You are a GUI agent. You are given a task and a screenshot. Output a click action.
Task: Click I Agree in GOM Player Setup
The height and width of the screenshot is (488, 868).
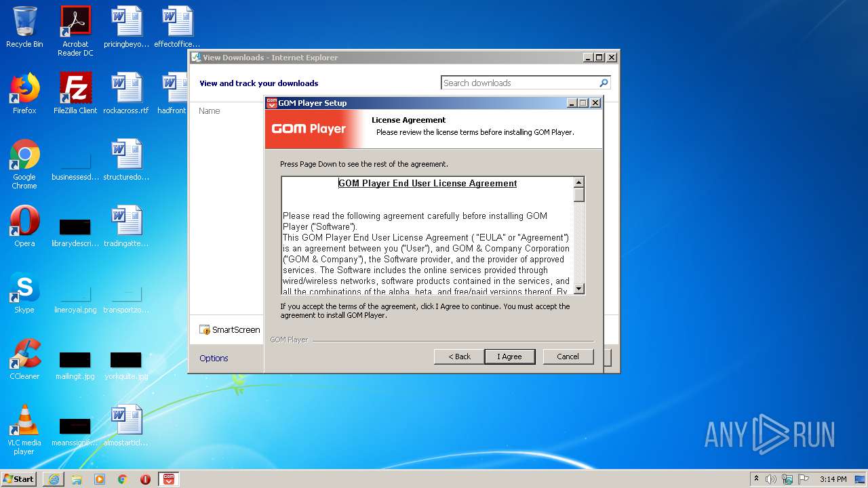510,357
